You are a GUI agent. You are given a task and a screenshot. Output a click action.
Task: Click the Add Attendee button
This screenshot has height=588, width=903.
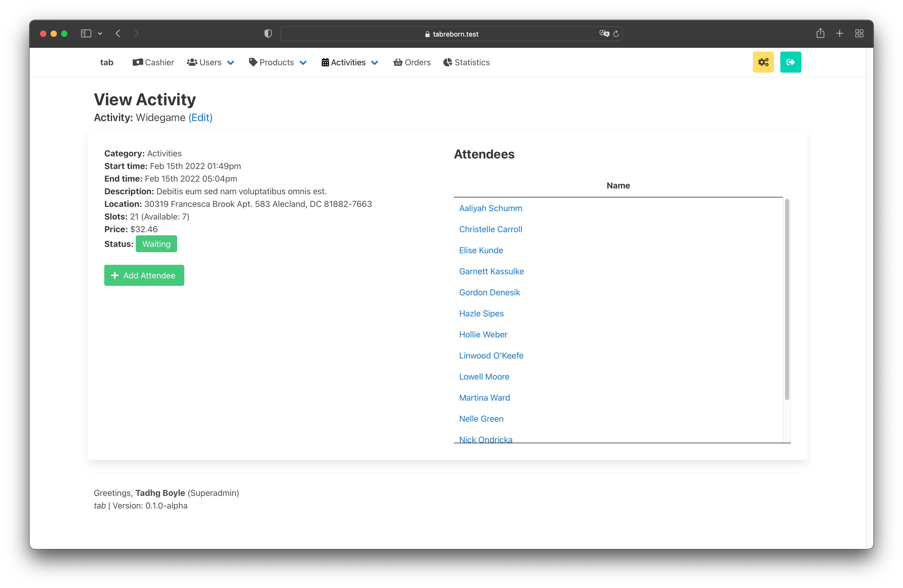pos(144,275)
